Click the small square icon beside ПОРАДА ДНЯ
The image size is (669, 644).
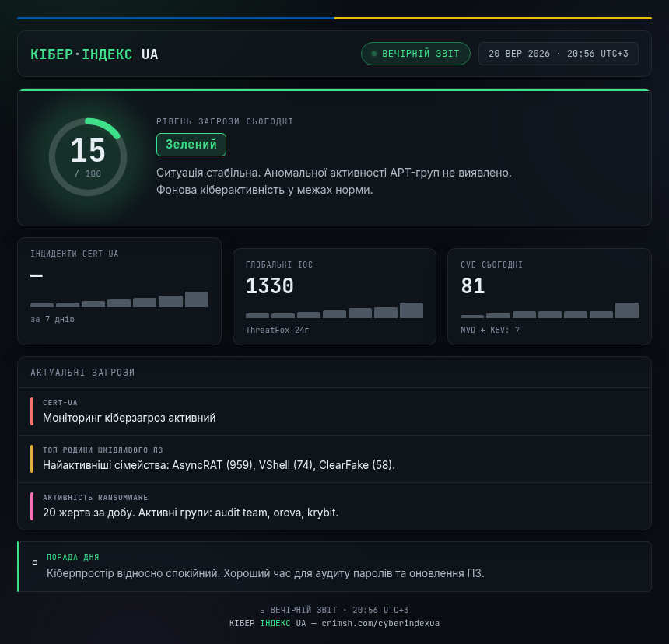(35, 562)
